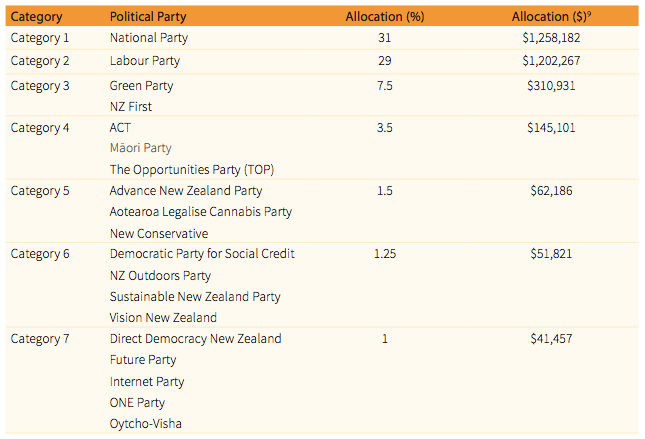Select the 1.25 percent allocation cell
The width and height of the screenshot is (645, 439).
(385, 254)
